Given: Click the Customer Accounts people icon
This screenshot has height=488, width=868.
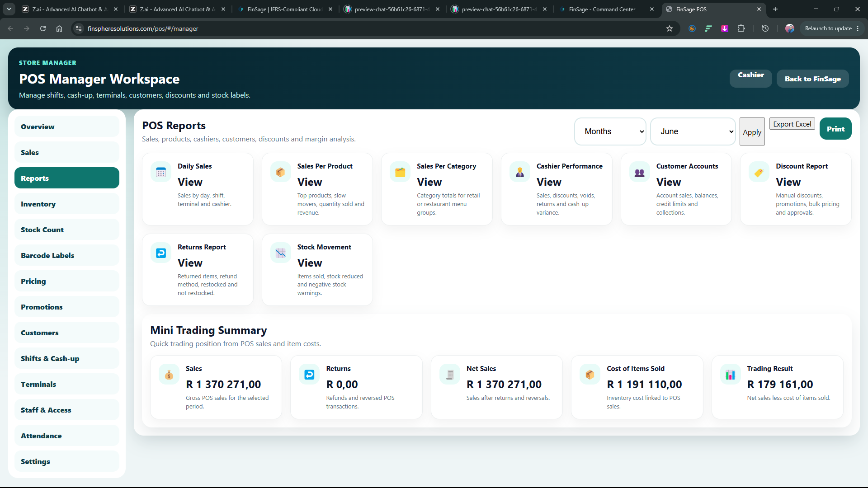Looking at the screenshot, I should (639, 172).
